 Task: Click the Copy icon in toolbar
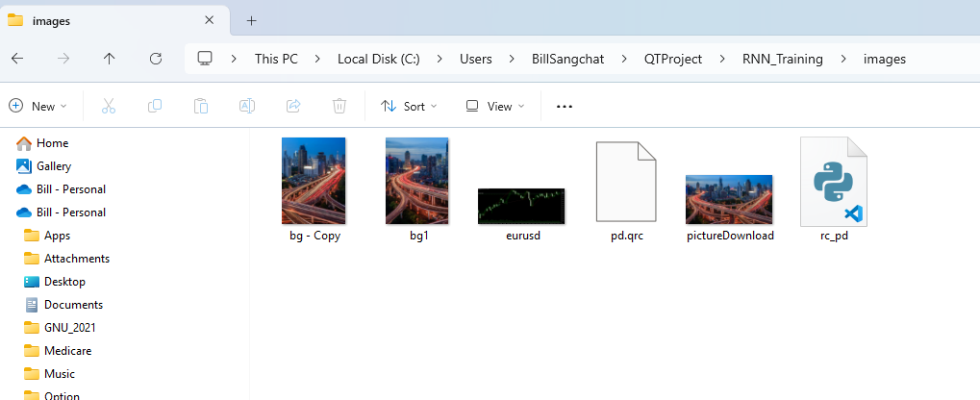click(x=155, y=106)
